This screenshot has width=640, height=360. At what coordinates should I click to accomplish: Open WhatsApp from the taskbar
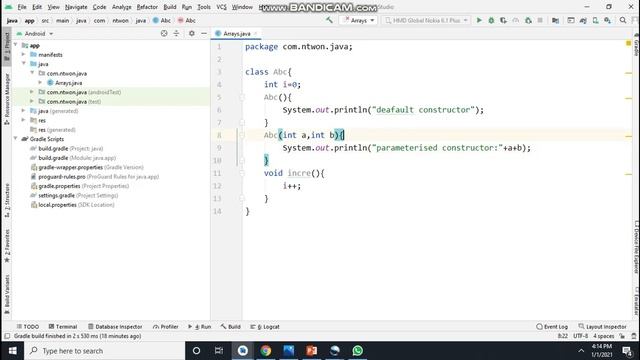click(358, 351)
